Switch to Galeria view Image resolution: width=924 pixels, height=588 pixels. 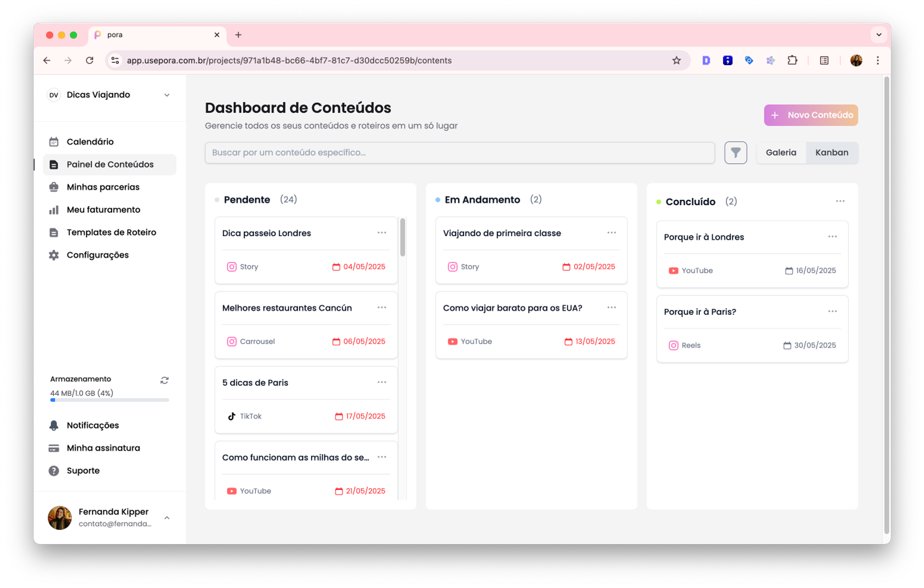click(x=781, y=153)
